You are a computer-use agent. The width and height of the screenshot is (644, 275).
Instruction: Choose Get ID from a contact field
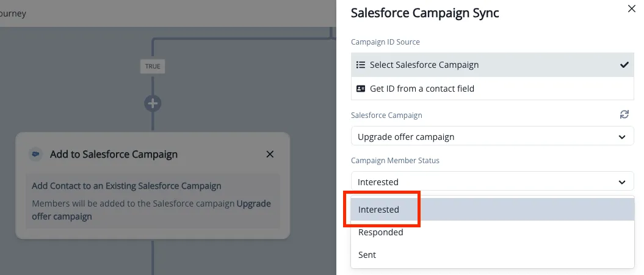pos(422,89)
